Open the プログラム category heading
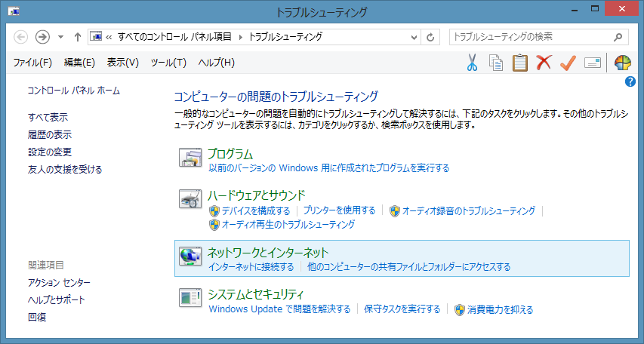This screenshot has height=344, width=644. [230, 154]
